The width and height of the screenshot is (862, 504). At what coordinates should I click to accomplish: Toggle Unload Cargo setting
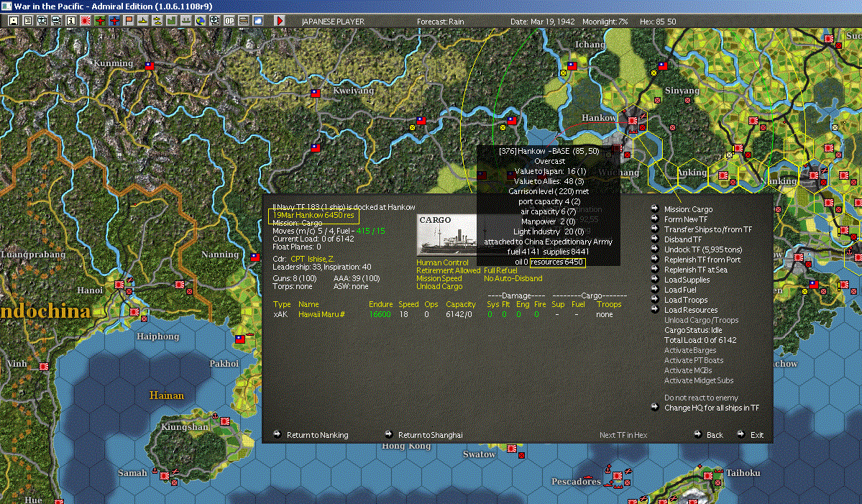point(439,286)
